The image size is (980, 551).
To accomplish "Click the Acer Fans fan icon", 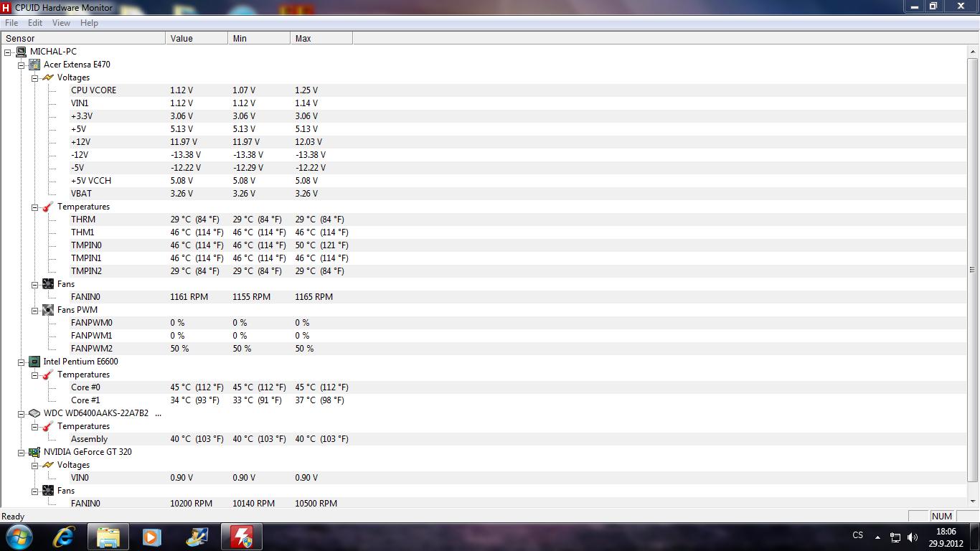I will (x=48, y=284).
